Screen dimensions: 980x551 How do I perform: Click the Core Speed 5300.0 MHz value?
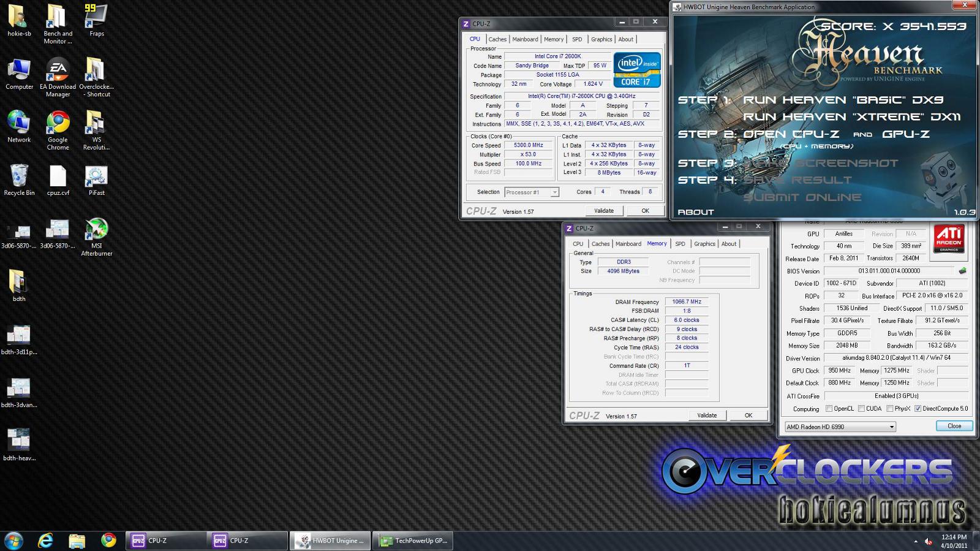(529, 145)
